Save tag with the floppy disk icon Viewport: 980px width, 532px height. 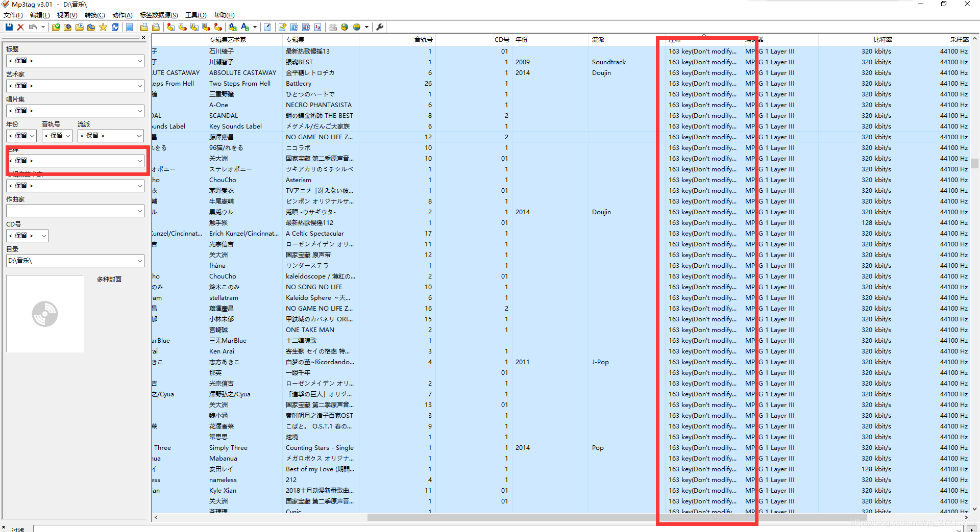pyautogui.click(x=9, y=27)
